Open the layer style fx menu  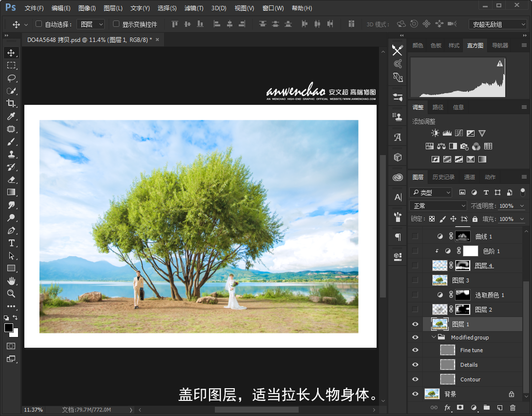(447, 408)
